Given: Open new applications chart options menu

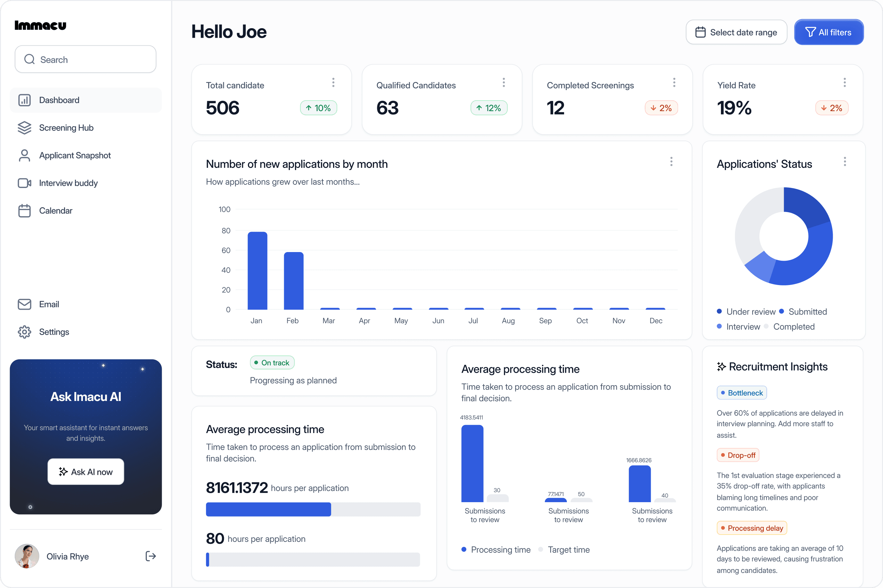Looking at the screenshot, I should (671, 162).
